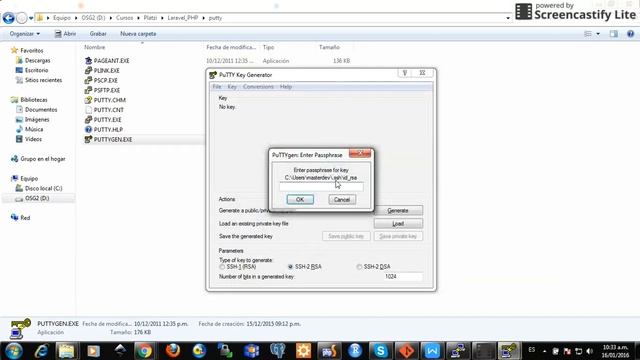Open Windows Explorer folder taskbar icon
The image size is (640, 360).
(x=67, y=351)
